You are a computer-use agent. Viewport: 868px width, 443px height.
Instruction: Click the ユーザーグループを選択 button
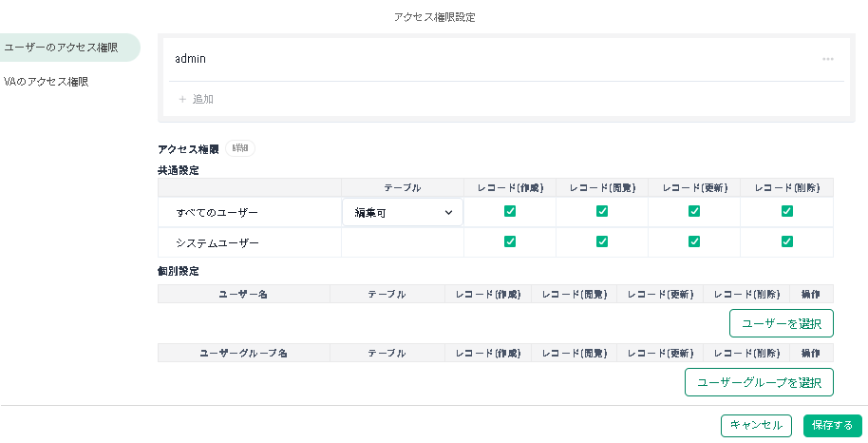click(758, 382)
